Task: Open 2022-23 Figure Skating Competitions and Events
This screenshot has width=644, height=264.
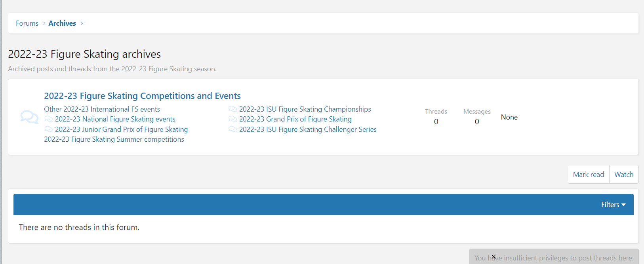Action: pyautogui.click(x=142, y=96)
